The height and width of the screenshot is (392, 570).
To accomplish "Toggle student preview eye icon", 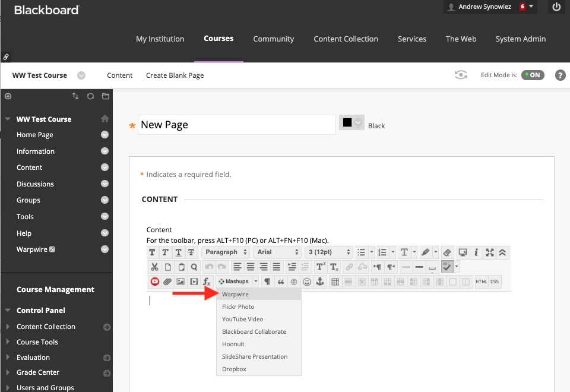I will [461, 75].
